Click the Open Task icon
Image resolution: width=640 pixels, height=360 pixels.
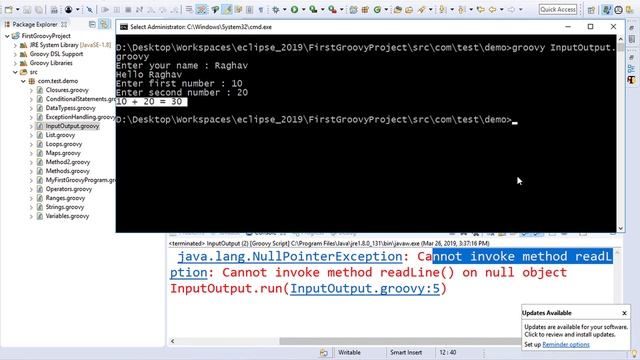409,9
